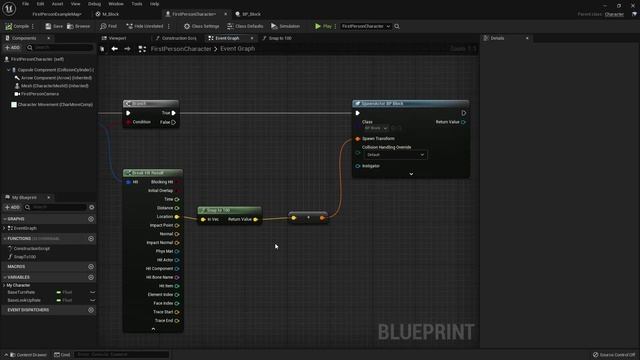The width and height of the screenshot is (640, 360).
Task: Open BaseLookUpRate variable dropdown arrow
Action: tap(93, 300)
